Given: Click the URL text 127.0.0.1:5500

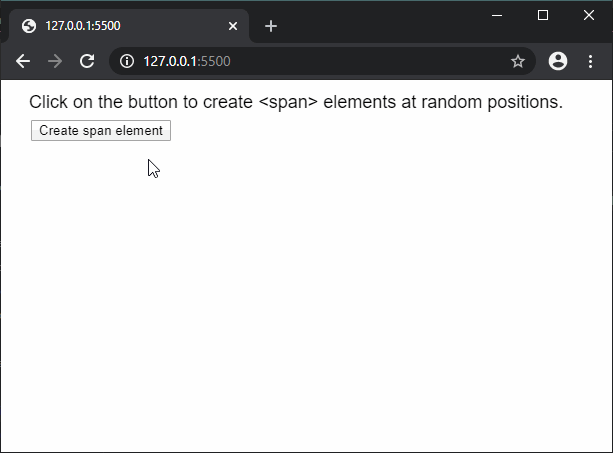Looking at the screenshot, I should pos(187,61).
